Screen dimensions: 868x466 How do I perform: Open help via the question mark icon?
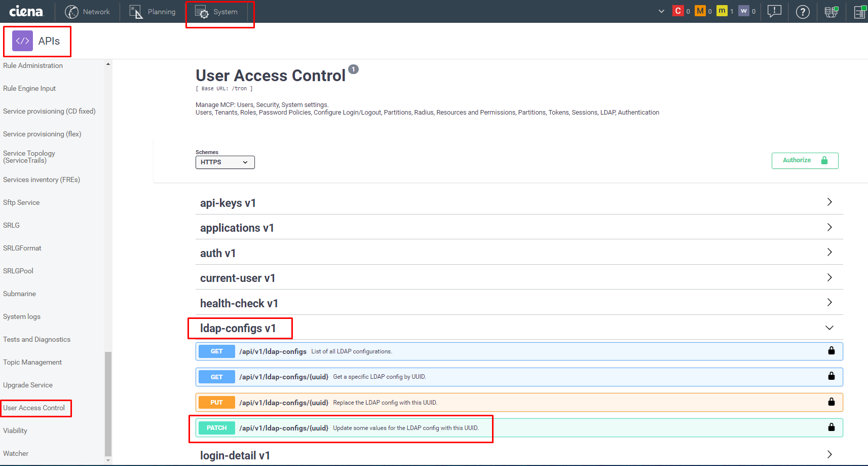(803, 12)
